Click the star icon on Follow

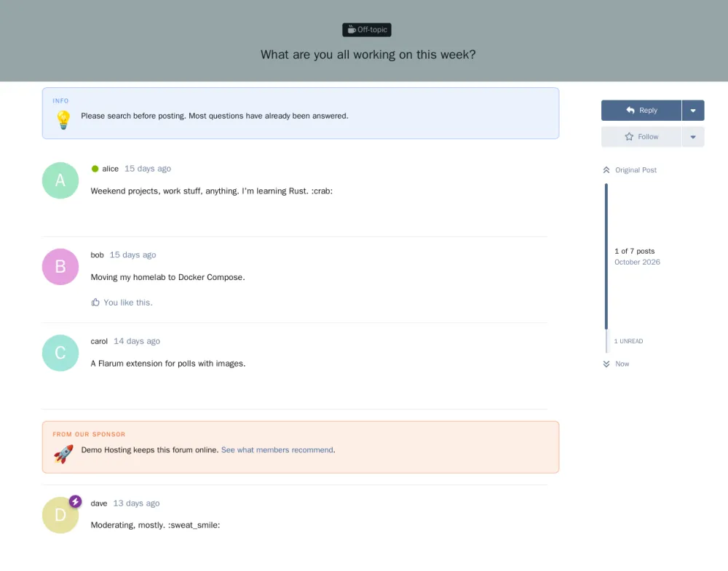(x=629, y=136)
